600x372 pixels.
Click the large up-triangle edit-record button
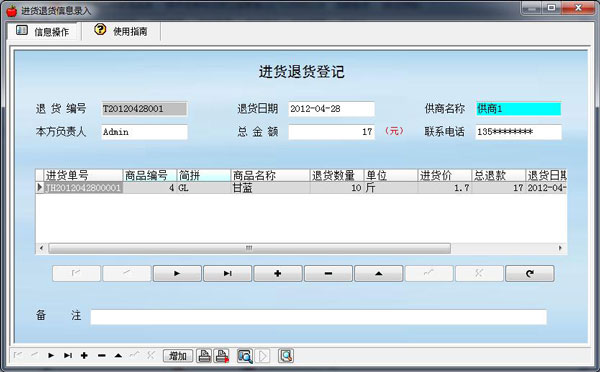[378, 273]
